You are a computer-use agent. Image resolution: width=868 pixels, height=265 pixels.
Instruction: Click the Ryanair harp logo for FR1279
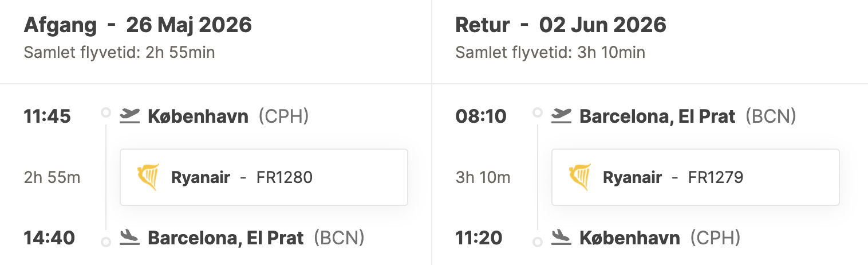tap(580, 177)
